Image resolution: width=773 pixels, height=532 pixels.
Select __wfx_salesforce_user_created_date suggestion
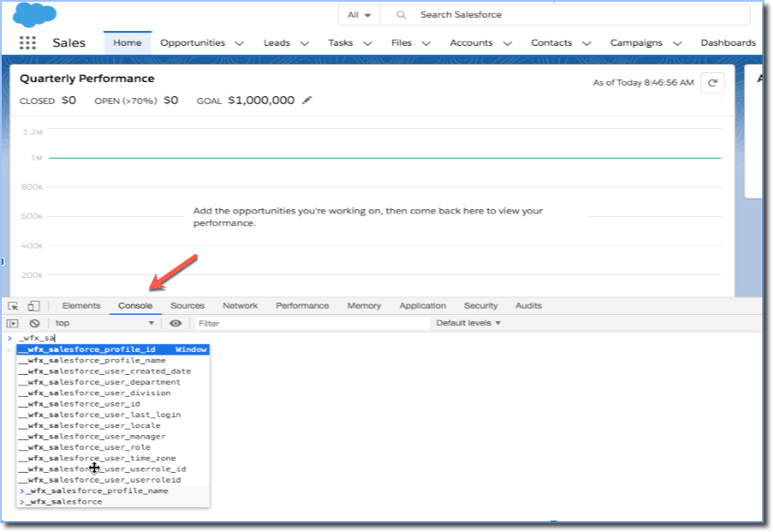[113, 371]
